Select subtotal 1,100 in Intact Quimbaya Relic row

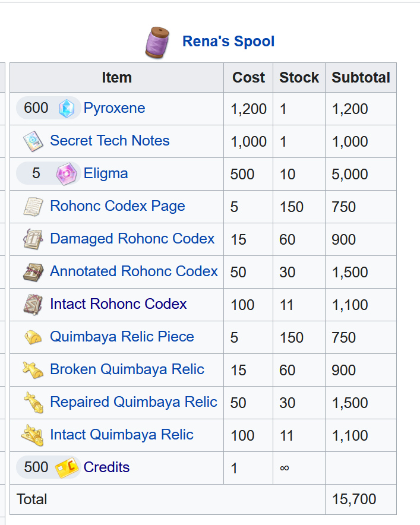350,435
